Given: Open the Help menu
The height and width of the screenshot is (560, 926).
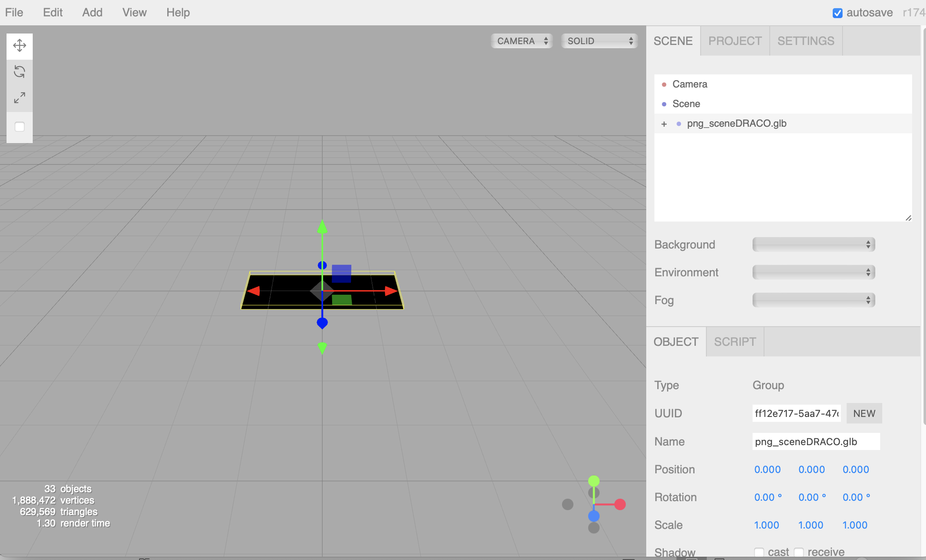Looking at the screenshot, I should tap(178, 13).
